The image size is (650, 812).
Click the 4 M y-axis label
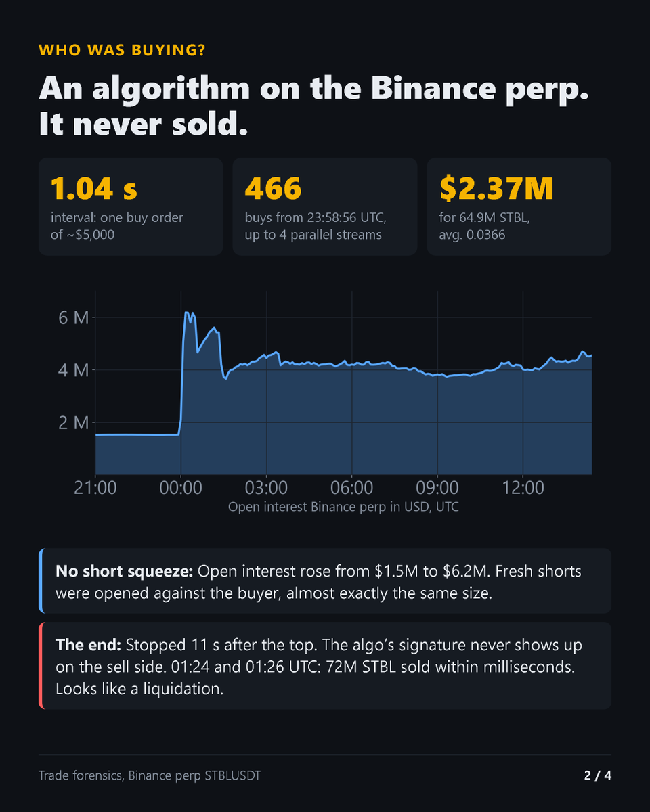[x=72, y=370]
